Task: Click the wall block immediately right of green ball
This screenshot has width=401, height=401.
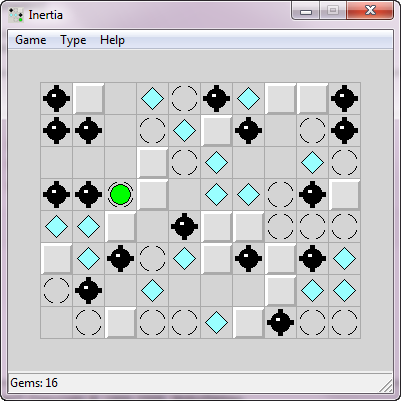Action: pyautogui.click(x=152, y=194)
